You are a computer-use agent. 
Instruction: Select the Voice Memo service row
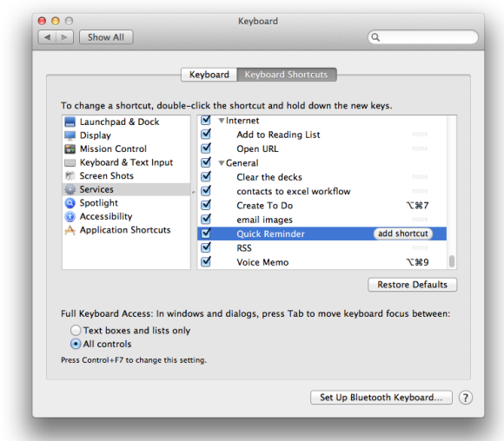point(322,262)
